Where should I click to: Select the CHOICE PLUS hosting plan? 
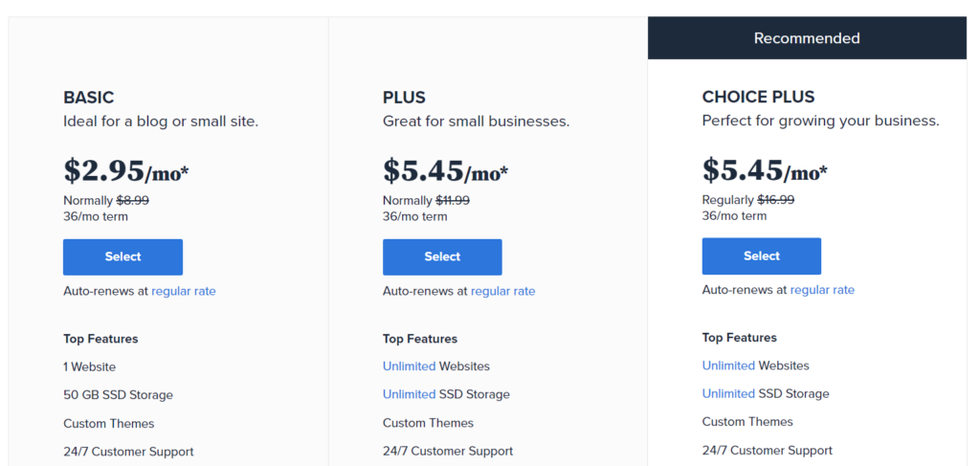(x=761, y=256)
